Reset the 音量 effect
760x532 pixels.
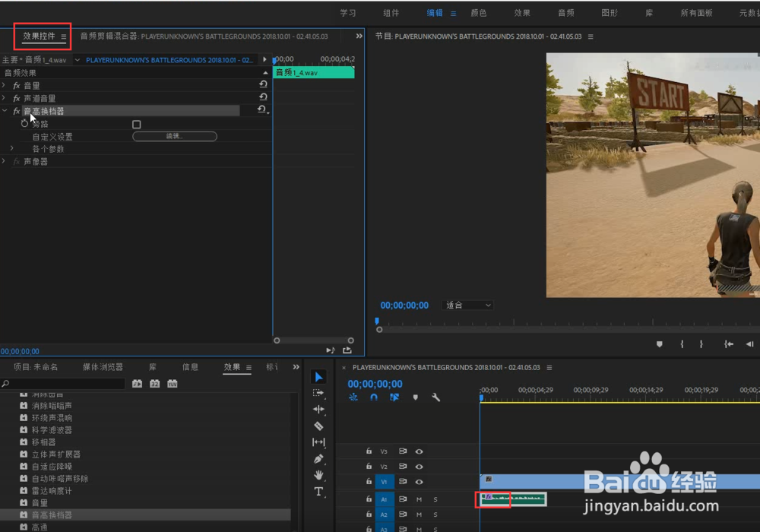pos(263,84)
